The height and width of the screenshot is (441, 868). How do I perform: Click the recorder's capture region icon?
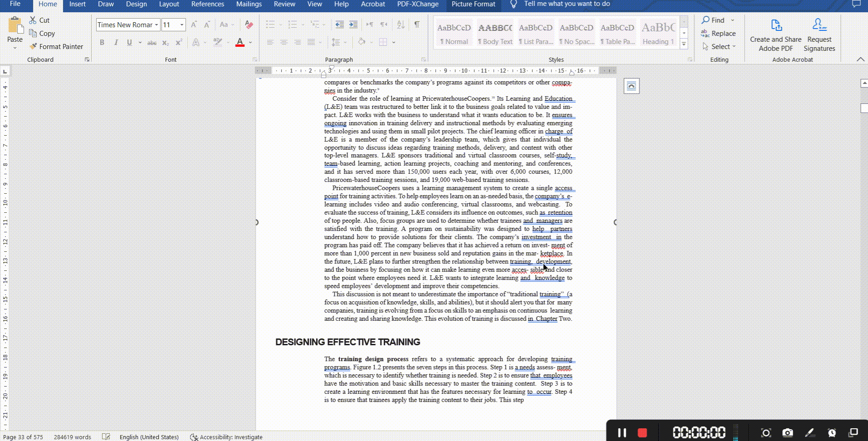coord(766,432)
